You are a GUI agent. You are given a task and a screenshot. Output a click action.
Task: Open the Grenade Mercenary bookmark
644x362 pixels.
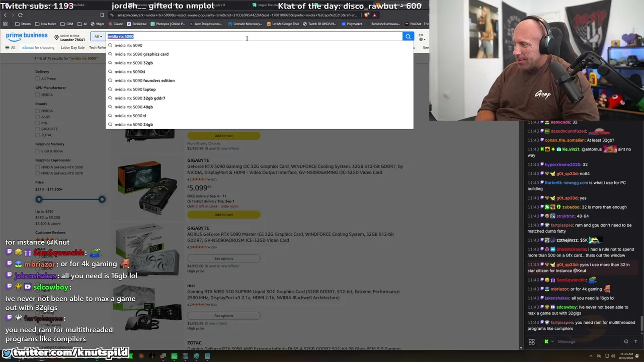pyautogui.click(x=245, y=24)
